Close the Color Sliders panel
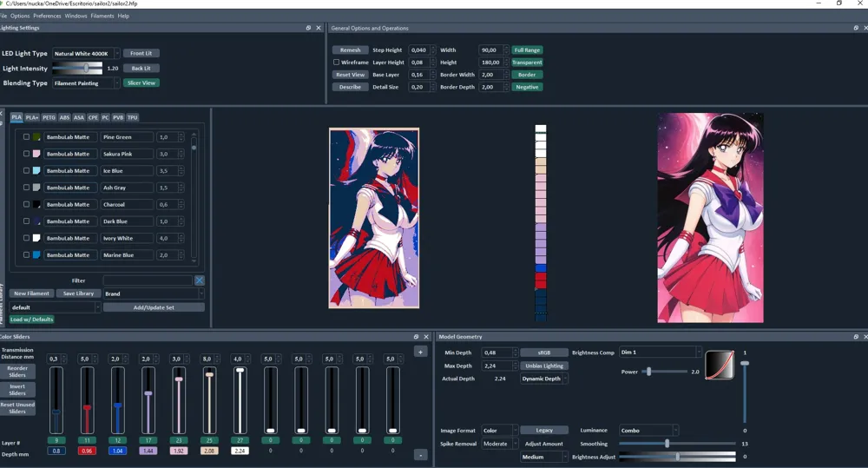The width and height of the screenshot is (868, 468). 426,337
